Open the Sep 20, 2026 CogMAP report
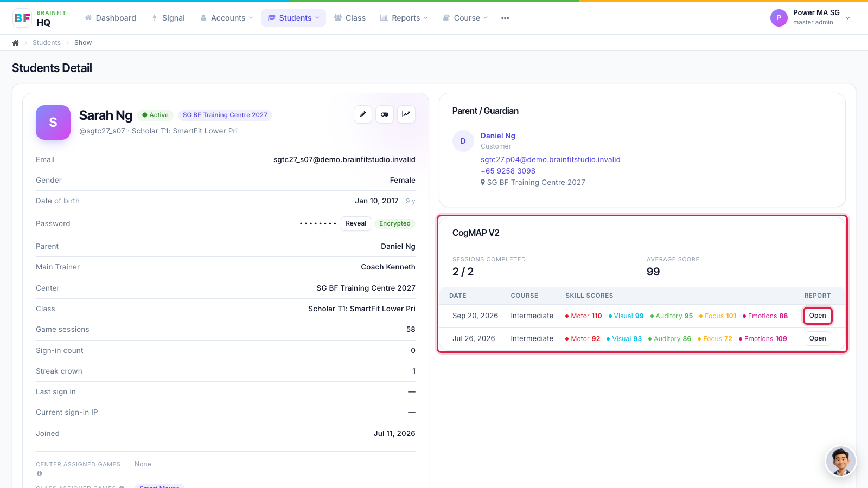The height and width of the screenshot is (488, 868). [x=818, y=316]
